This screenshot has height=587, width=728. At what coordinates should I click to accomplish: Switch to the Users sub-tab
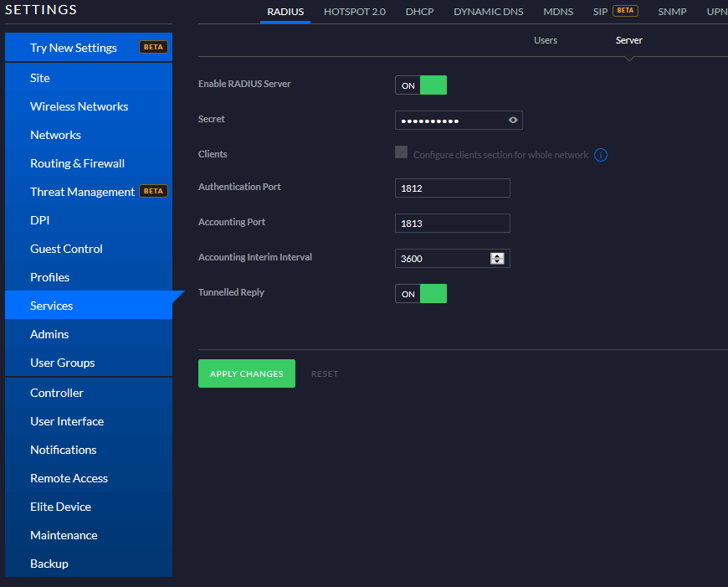point(546,40)
